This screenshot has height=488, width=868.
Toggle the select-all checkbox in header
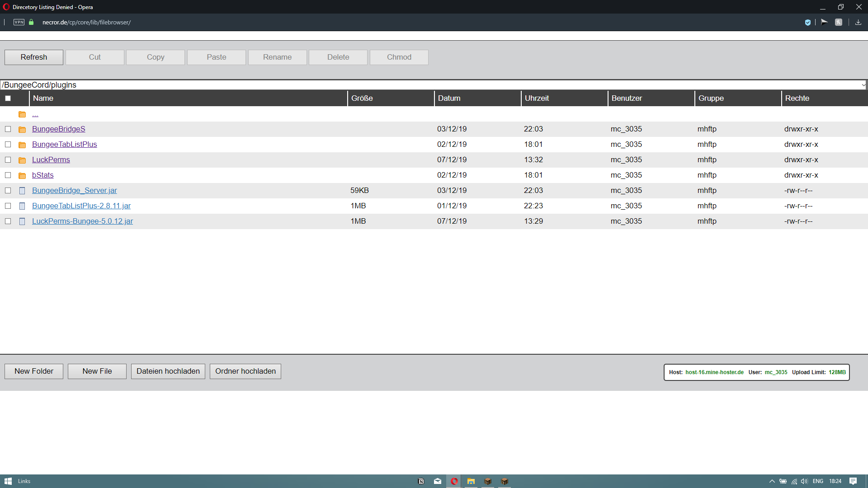8,99
